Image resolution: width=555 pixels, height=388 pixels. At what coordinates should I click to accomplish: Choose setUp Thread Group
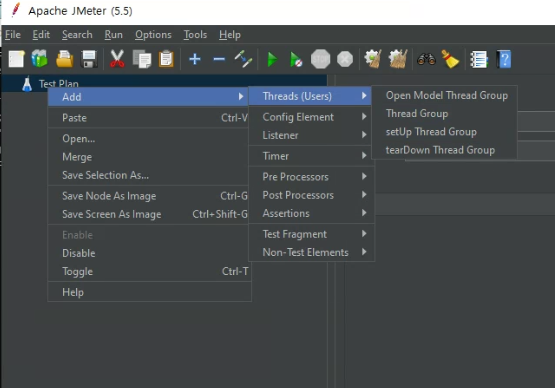point(445,132)
